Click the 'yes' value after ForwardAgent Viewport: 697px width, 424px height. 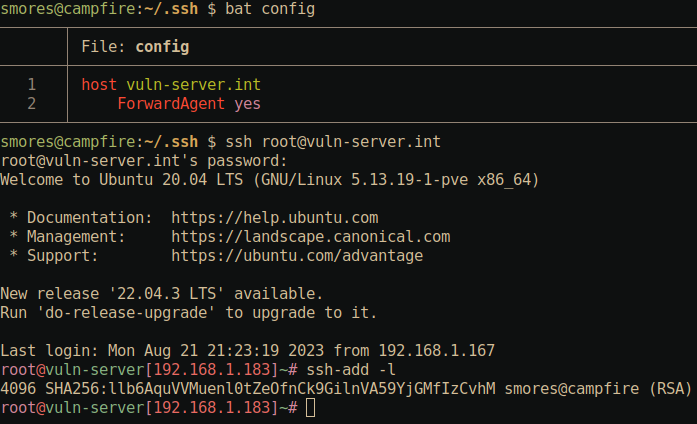click(248, 103)
